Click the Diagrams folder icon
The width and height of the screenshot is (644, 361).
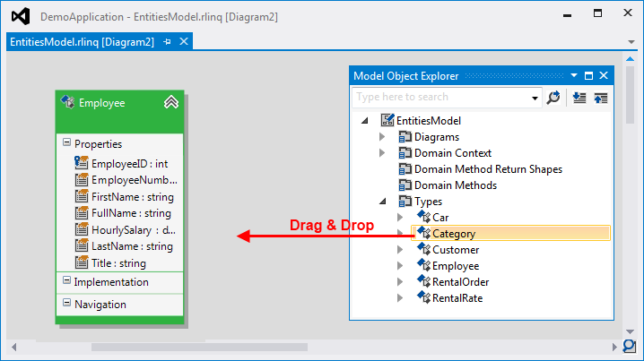405,136
